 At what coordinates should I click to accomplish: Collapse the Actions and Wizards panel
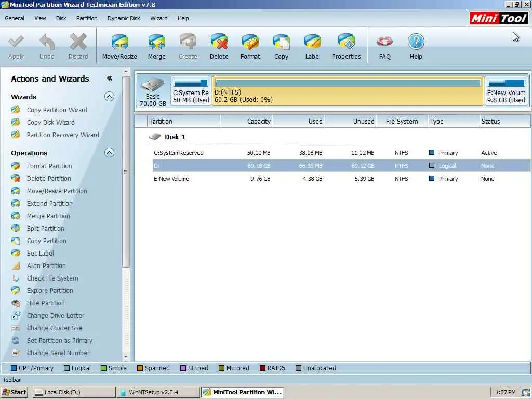109,78
